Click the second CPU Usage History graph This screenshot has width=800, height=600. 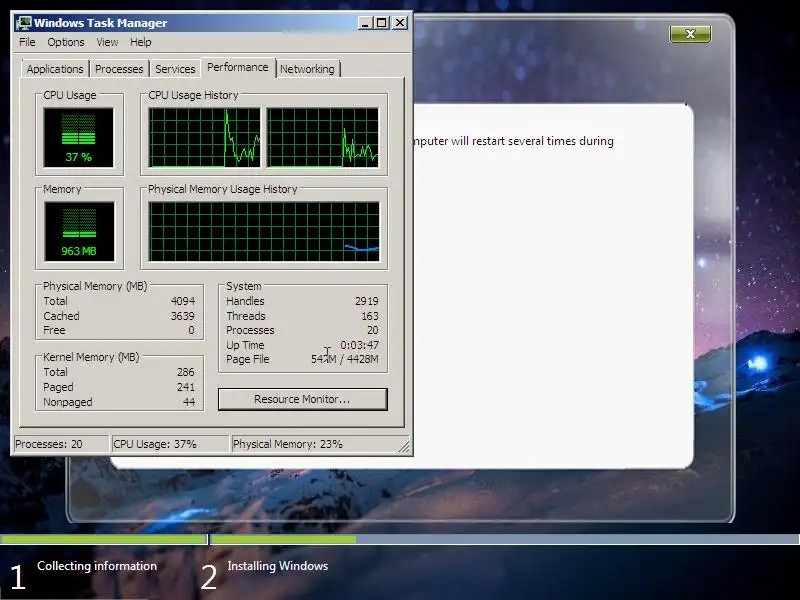tap(322, 137)
